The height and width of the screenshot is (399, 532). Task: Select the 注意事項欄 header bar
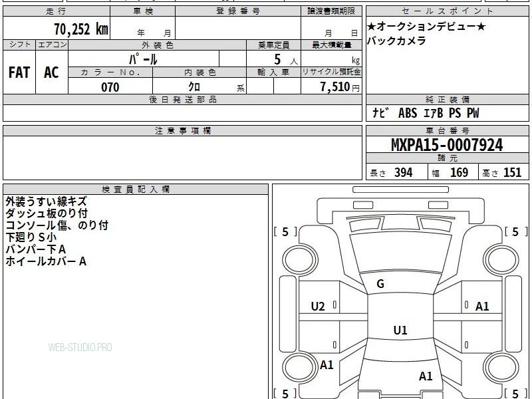(182, 131)
